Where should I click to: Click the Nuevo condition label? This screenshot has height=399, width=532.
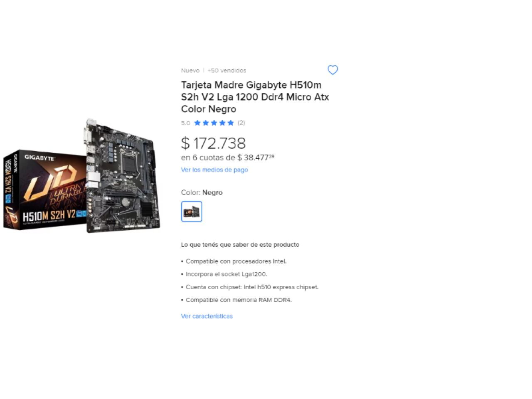coord(190,70)
